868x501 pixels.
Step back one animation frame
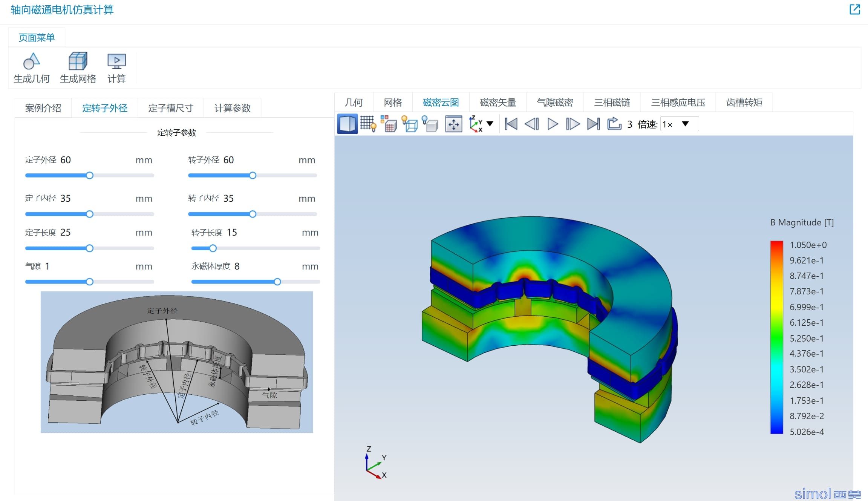pyautogui.click(x=531, y=124)
